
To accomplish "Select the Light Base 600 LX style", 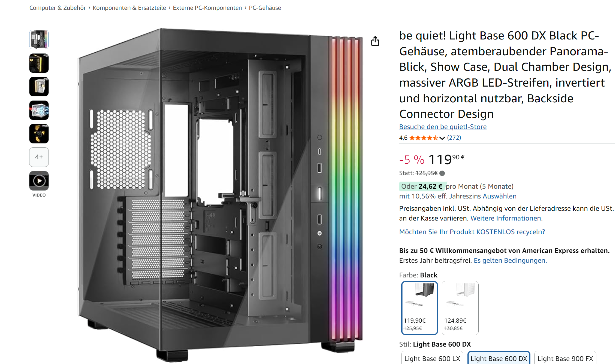I will pyautogui.click(x=432, y=358).
